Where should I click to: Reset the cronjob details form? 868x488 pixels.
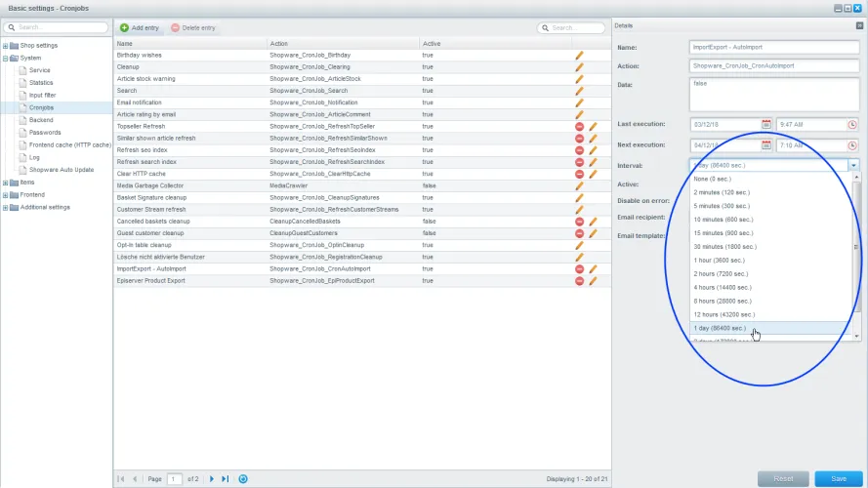point(783,478)
